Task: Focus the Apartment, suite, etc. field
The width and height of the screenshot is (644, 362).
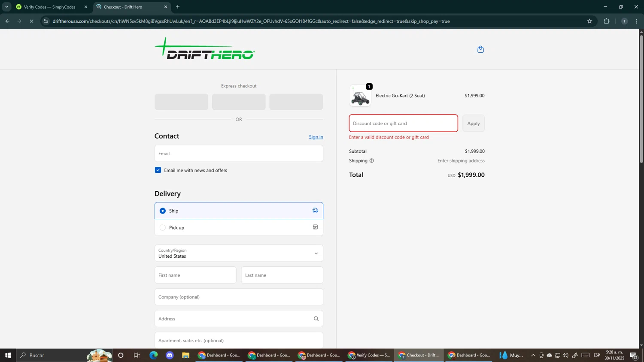Action: (x=239, y=341)
